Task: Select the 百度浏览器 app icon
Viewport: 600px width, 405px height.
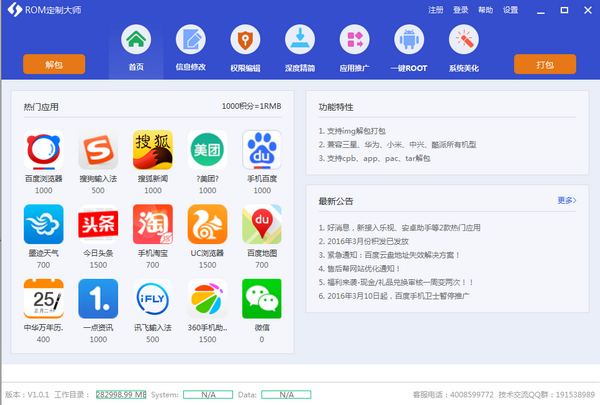Action: (x=44, y=150)
